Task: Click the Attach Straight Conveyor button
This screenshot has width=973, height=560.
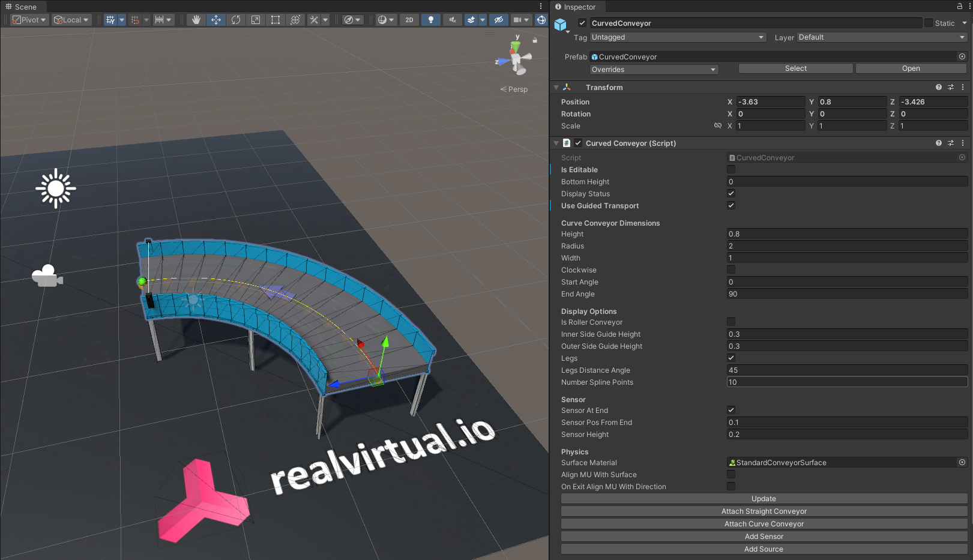Action: [764, 511]
